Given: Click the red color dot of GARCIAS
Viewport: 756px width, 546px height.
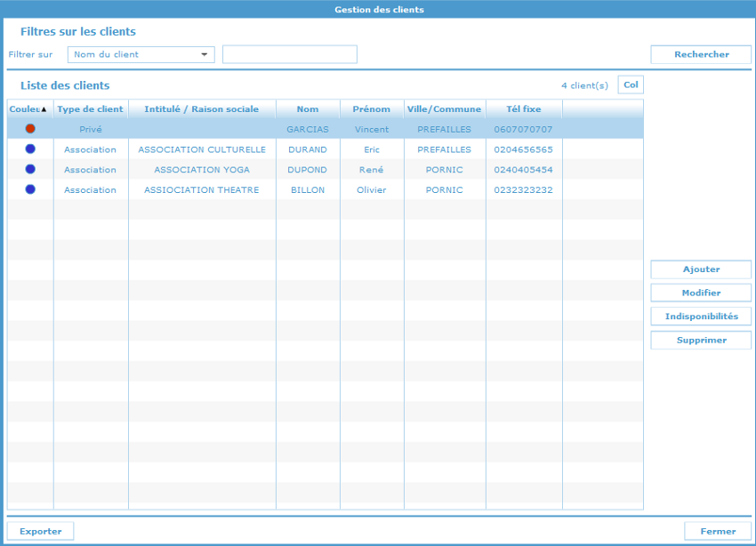Looking at the screenshot, I should click(30, 129).
